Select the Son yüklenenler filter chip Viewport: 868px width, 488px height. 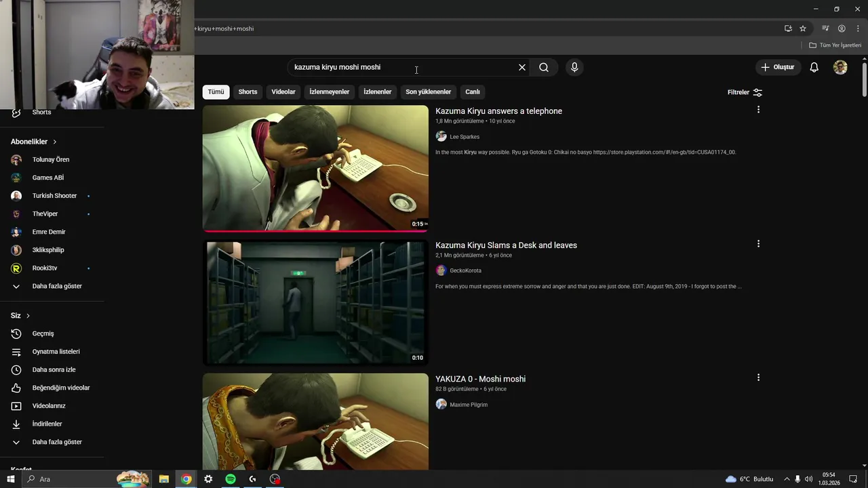point(428,91)
